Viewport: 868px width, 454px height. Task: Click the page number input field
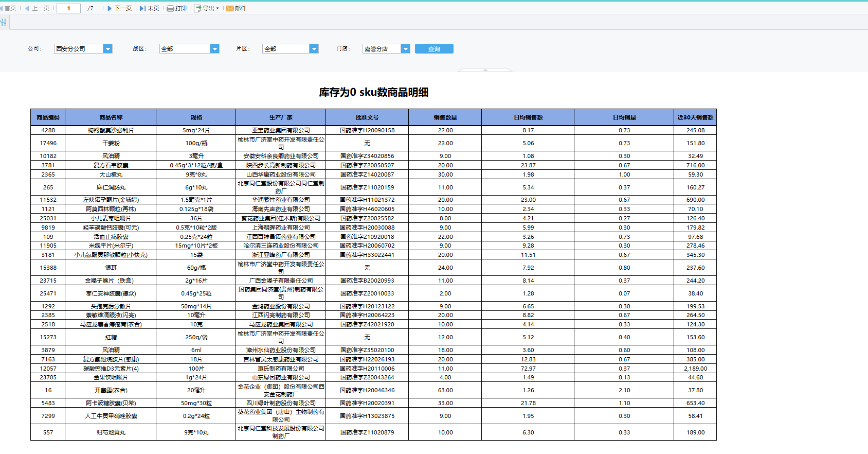[x=68, y=8]
